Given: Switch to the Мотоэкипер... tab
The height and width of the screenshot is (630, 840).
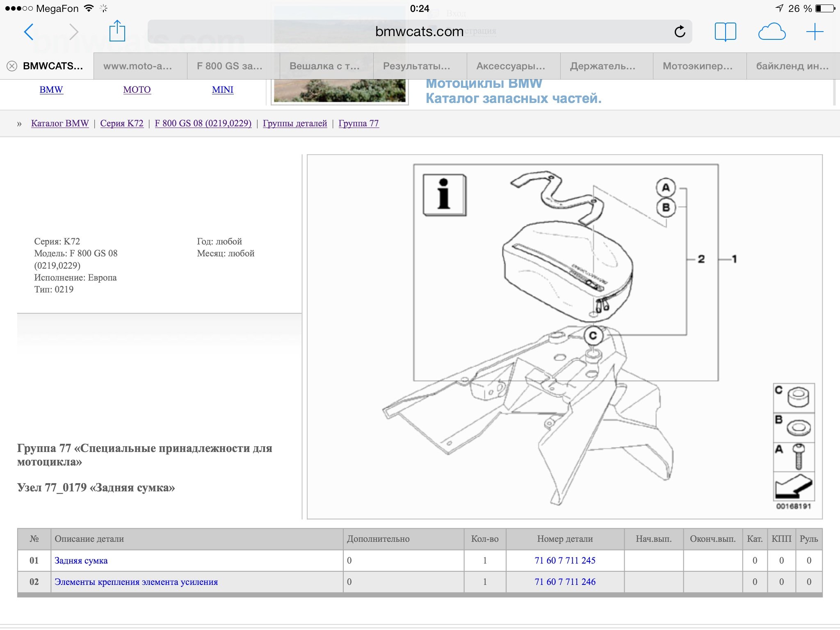Looking at the screenshot, I should [x=698, y=66].
